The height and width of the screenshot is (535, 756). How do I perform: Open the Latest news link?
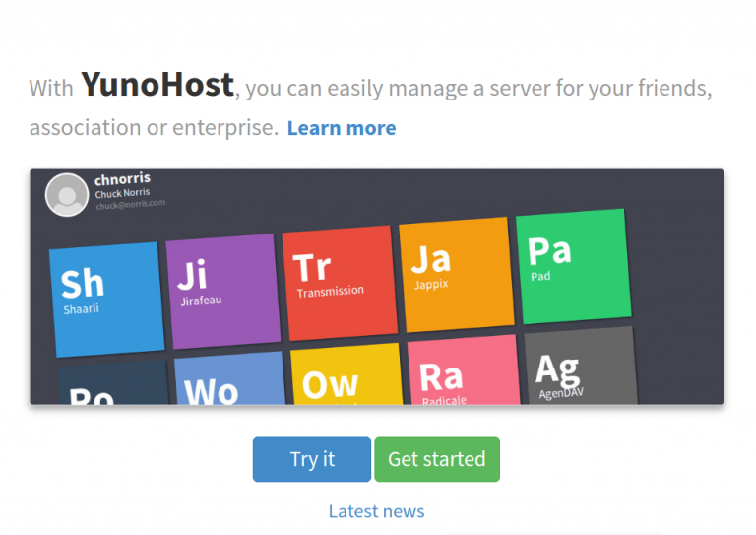tap(377, 511)
